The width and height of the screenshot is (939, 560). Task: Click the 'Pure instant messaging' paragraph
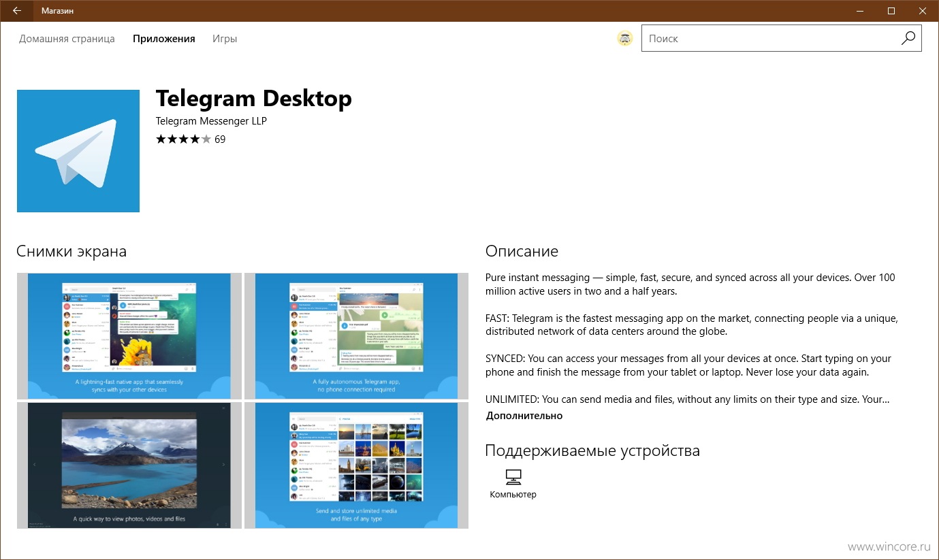[x=690, y=284]
